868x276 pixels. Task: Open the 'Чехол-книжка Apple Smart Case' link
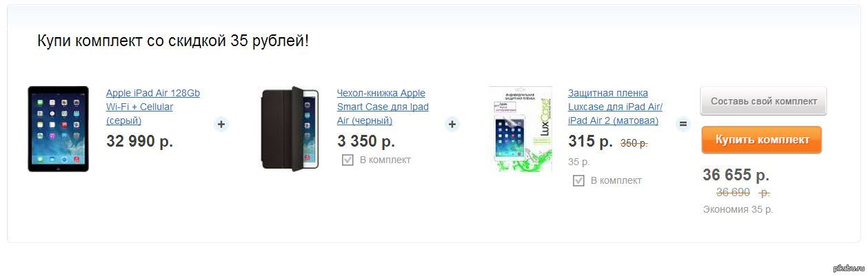[x=383, y=107]
